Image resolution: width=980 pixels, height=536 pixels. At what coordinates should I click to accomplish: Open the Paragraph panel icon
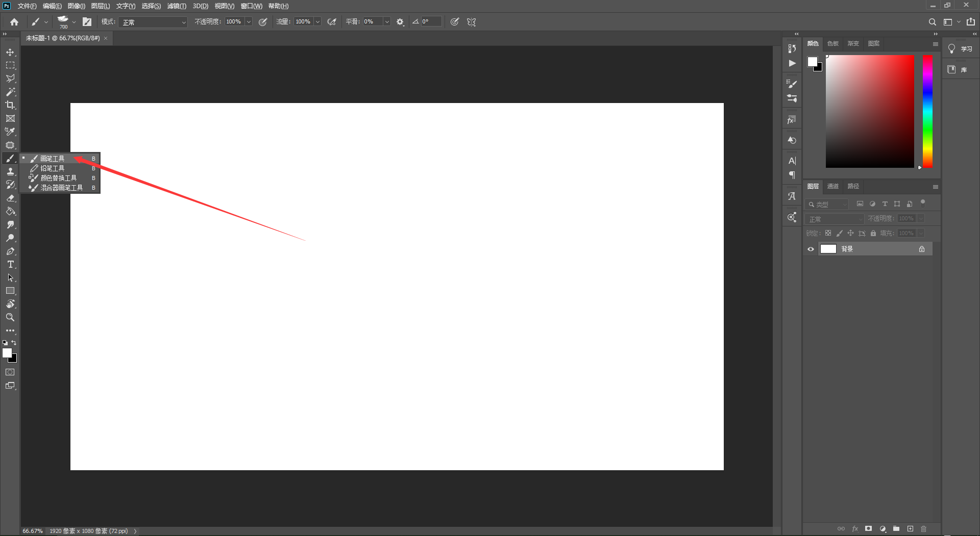[792, 175]
